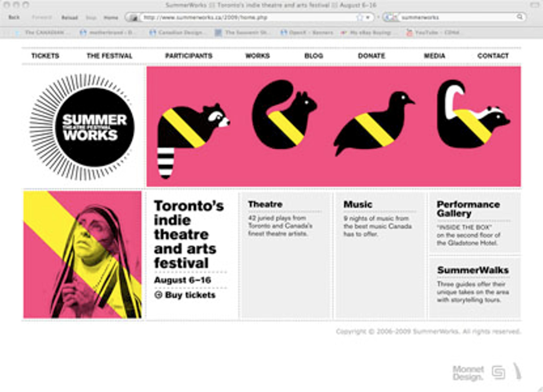Open the Participants navigation menu item
The image size is (543, 392).
tap(189, 56)
